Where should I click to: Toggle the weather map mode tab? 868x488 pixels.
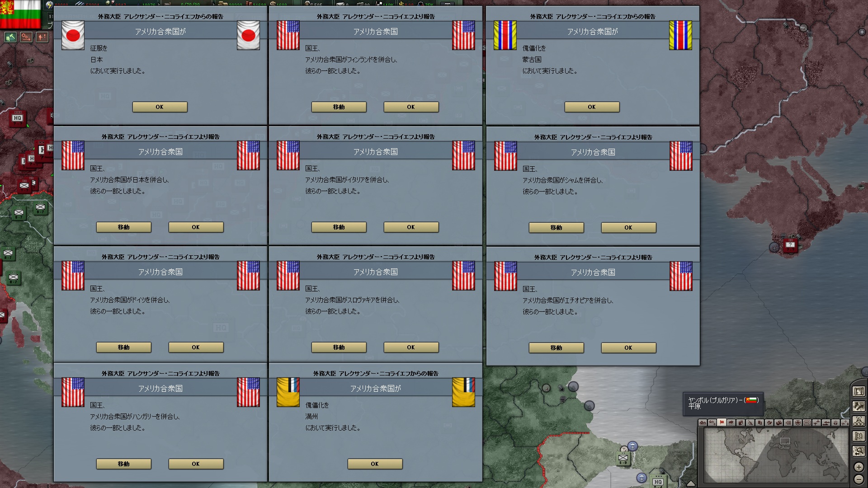(x=731, y=423)
